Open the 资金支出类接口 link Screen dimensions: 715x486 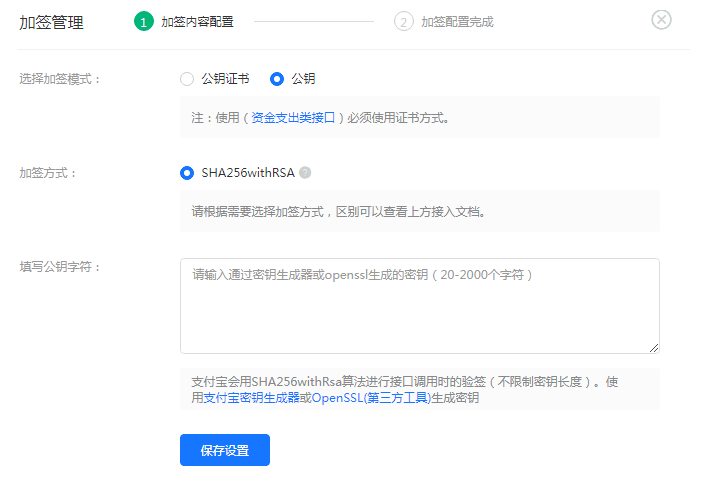pyautogui.click(x=293, y=118)
